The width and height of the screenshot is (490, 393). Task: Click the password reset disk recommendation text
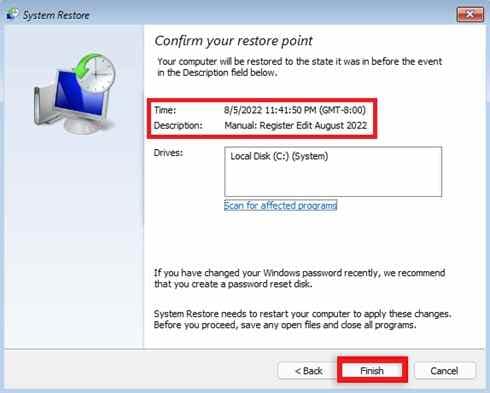pyautogui.click(x=299, y=278)
